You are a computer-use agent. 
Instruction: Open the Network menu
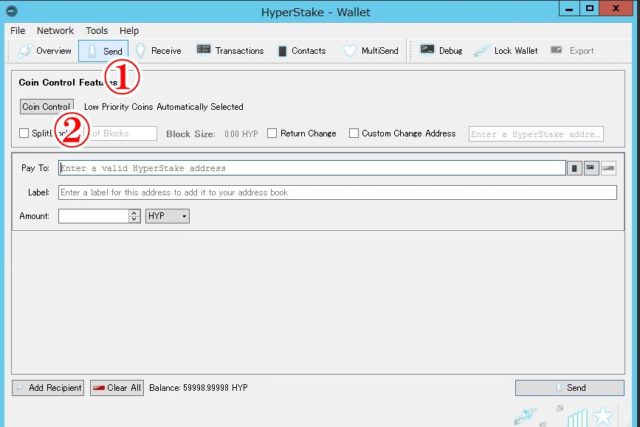[x=55, y=31]
